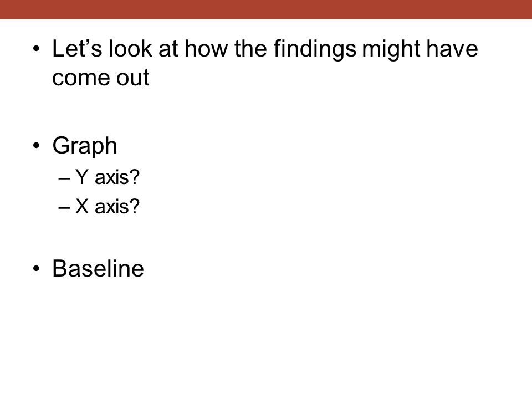The height and width of the screenshot is (399, 532).
Task: Click the word "the" before "findings"
Action: [x=251, y=49]
